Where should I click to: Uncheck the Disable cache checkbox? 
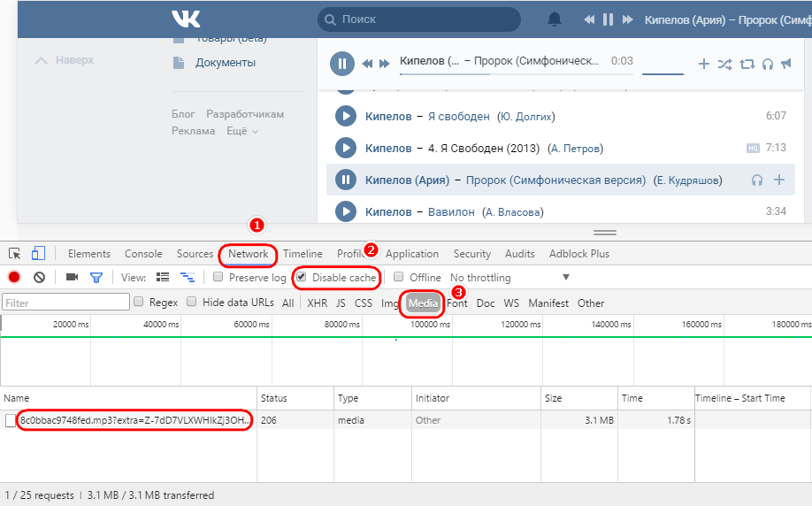point(301,277)
